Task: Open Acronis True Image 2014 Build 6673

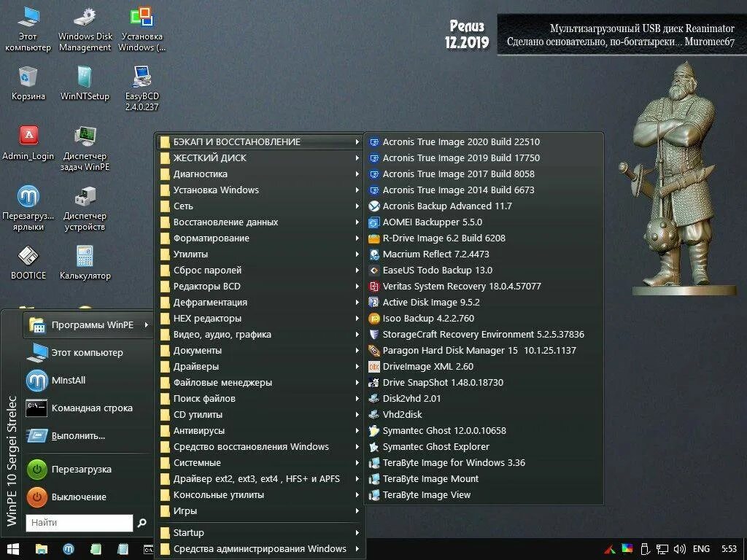Action: tap(484, 190)
